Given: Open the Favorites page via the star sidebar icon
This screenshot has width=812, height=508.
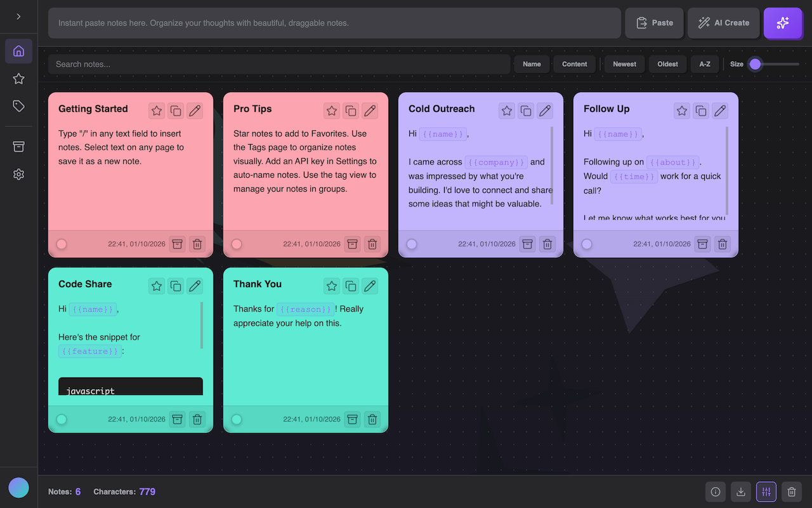Looking at the screenshot, I should 18,79.
